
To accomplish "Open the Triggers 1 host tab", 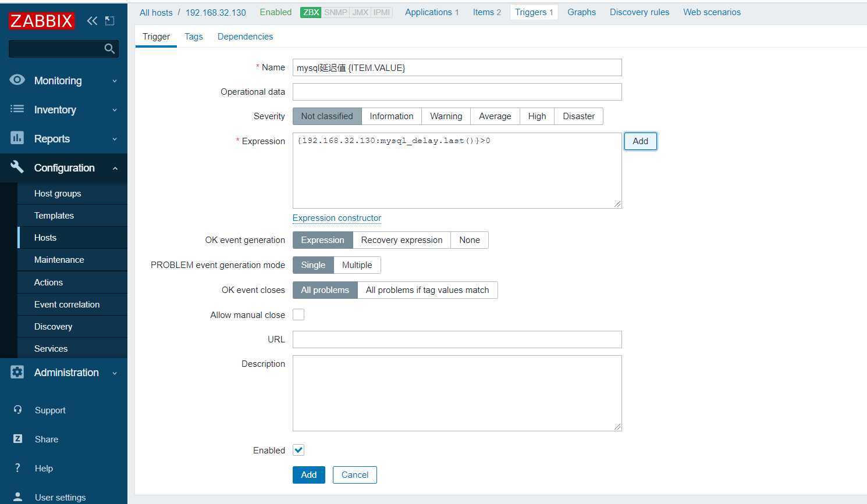I will 534,12.
